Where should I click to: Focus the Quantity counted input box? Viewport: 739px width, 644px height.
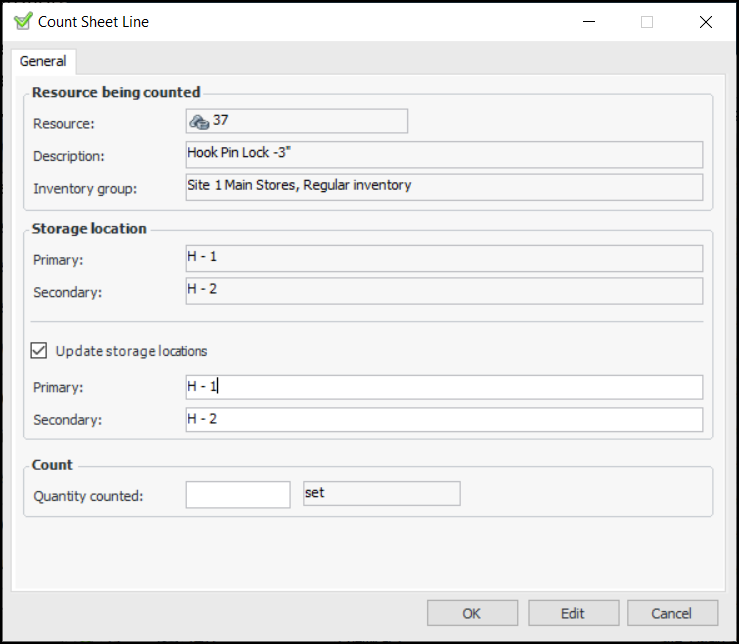coord(238,494)
